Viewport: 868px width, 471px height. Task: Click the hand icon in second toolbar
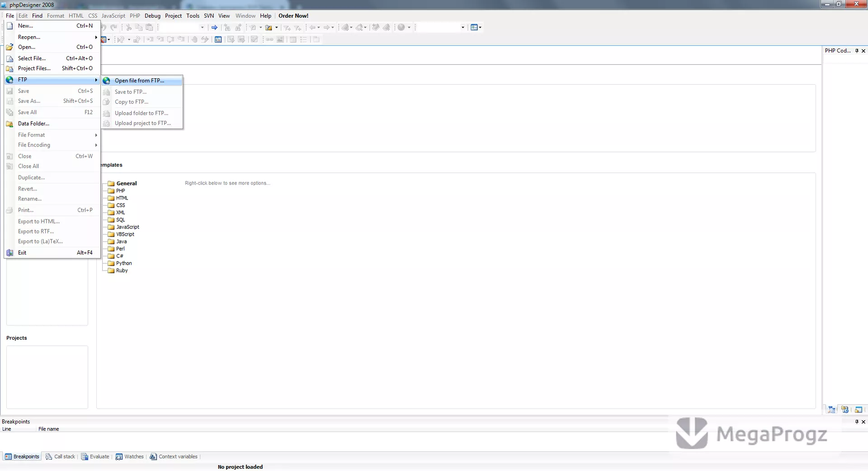coord(194,39)
